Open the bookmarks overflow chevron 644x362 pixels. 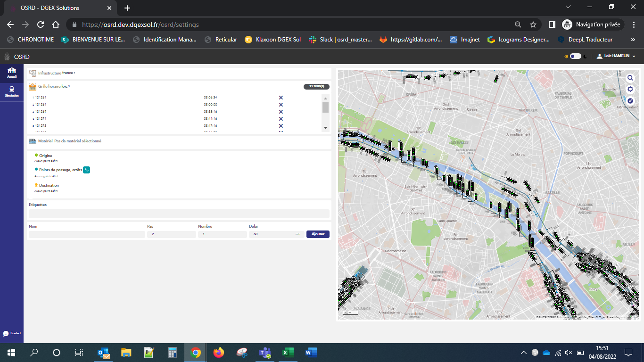coord(633,40)
